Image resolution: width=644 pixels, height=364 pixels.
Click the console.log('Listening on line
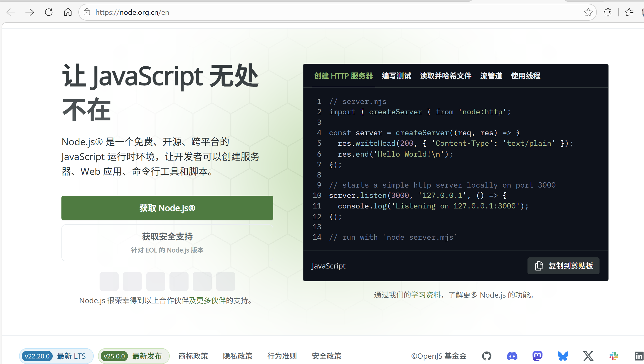click(x=433, y=206)
